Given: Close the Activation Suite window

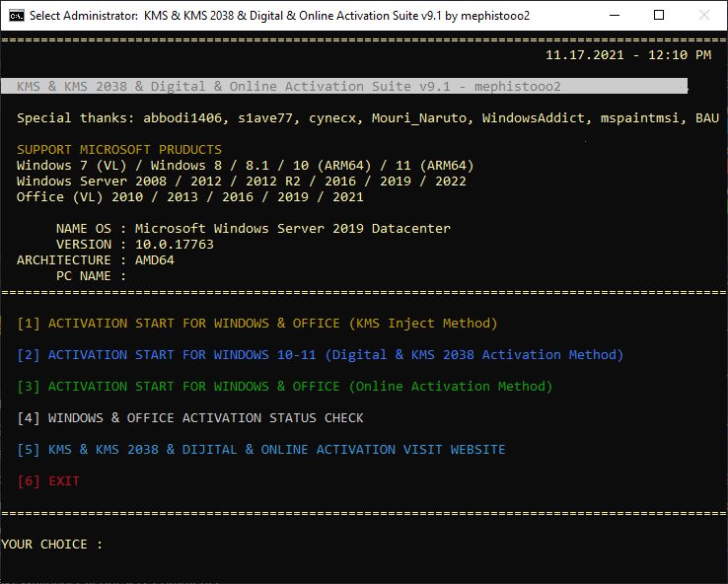Looking at the screenshot, I should point(703,15).
